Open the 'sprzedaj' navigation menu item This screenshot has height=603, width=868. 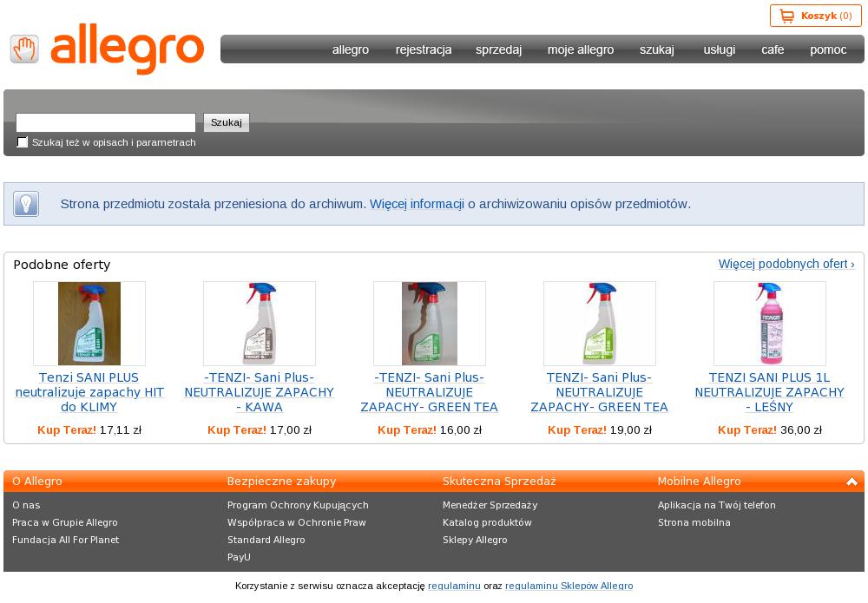(499, 49)
